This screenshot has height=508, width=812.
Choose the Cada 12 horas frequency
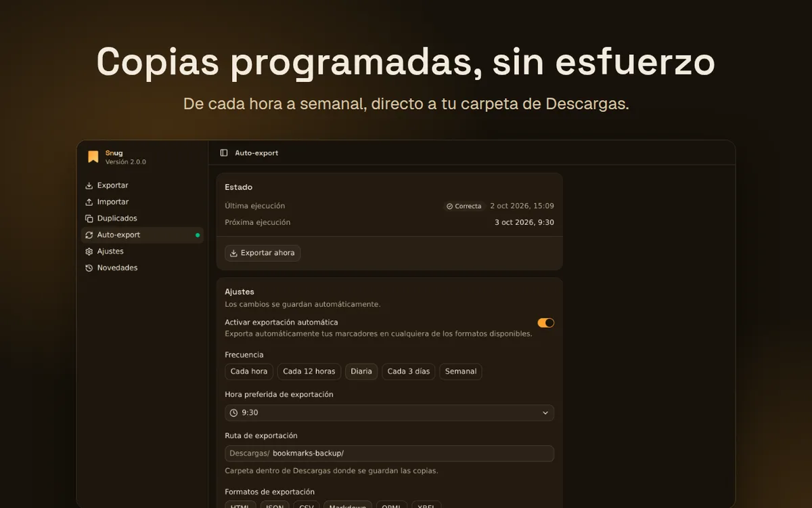point(309,371)
